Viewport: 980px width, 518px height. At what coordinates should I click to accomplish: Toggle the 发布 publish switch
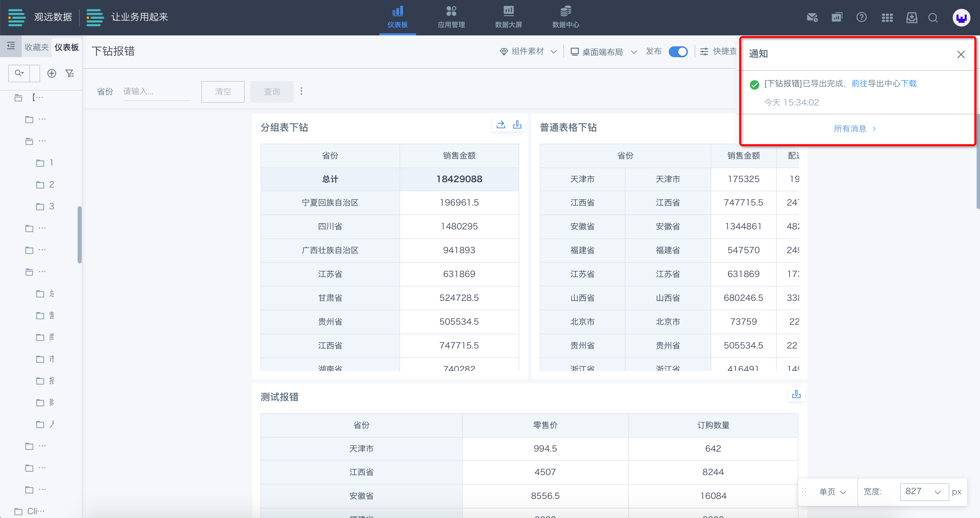pyautogui.click(x=678, y=52)
